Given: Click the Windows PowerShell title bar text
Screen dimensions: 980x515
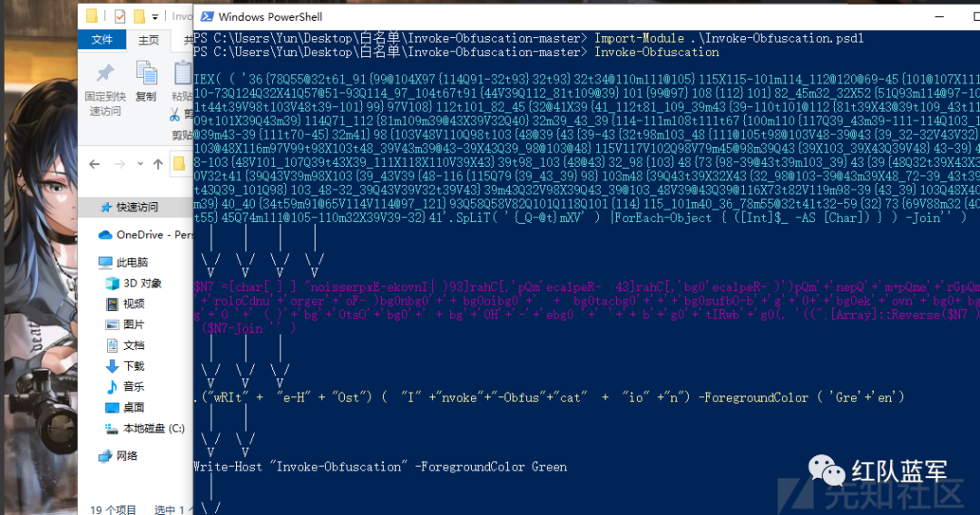Looking at the screenshot, I should 270,17.
